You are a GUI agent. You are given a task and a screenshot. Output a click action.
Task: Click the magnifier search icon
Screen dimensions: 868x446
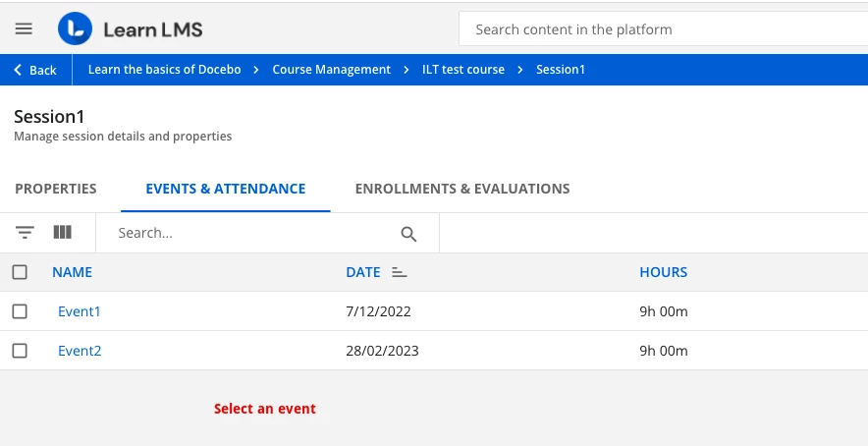[408, 234]
